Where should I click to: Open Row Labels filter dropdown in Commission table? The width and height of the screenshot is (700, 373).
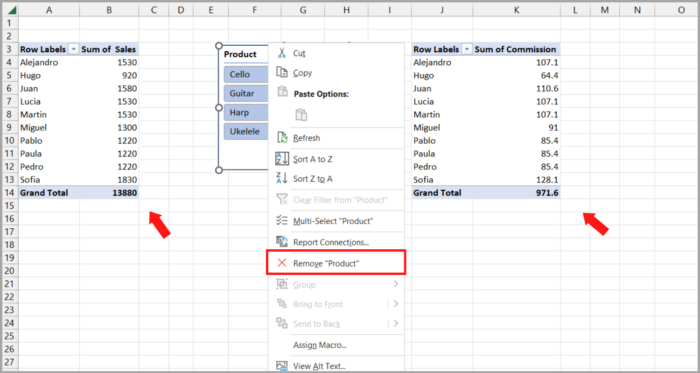467,50
